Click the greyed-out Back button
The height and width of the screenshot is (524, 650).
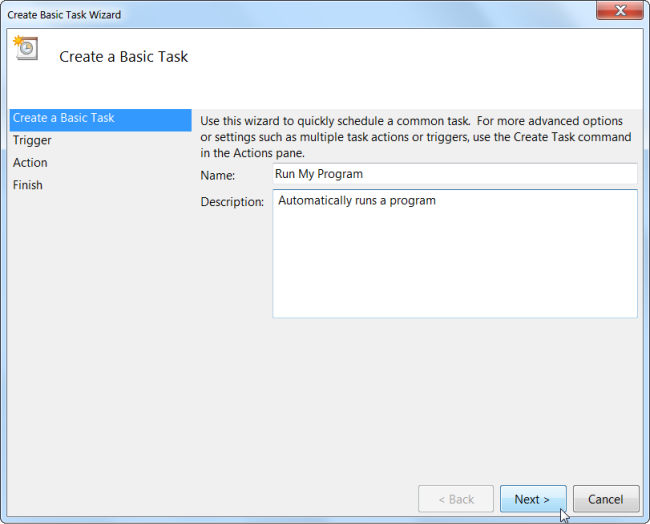click(455, 499)
